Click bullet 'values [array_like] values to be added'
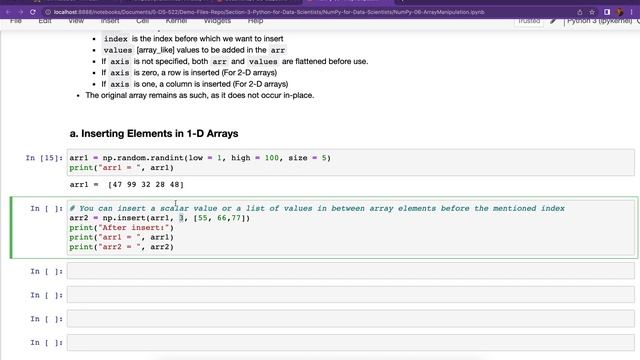The width and height of the screenshot is (640, 360). click(x=194, y=50)
